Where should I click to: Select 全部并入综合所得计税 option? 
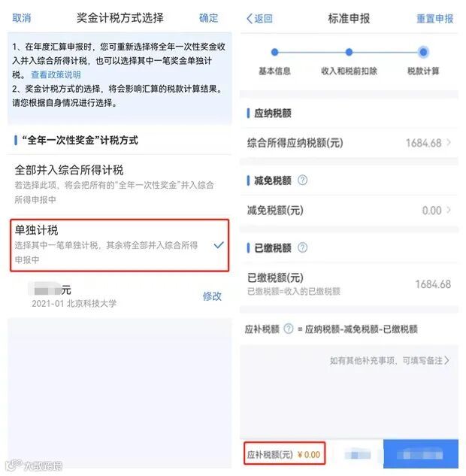coord(120,184)
